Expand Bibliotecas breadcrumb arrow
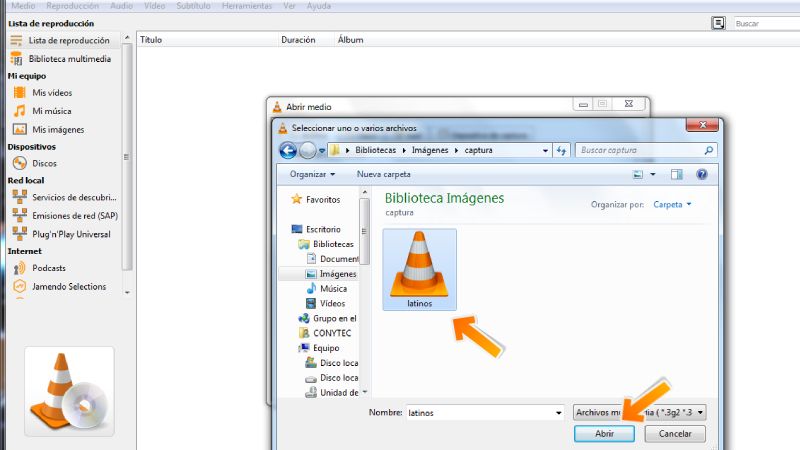 click(x=404, y=151)
